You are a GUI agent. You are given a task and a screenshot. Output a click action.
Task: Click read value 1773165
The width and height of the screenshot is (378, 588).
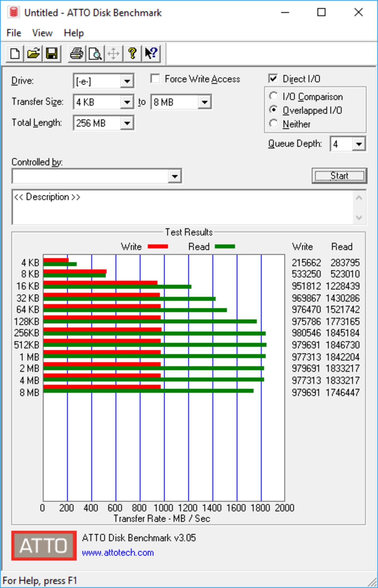tap(343, 321)
